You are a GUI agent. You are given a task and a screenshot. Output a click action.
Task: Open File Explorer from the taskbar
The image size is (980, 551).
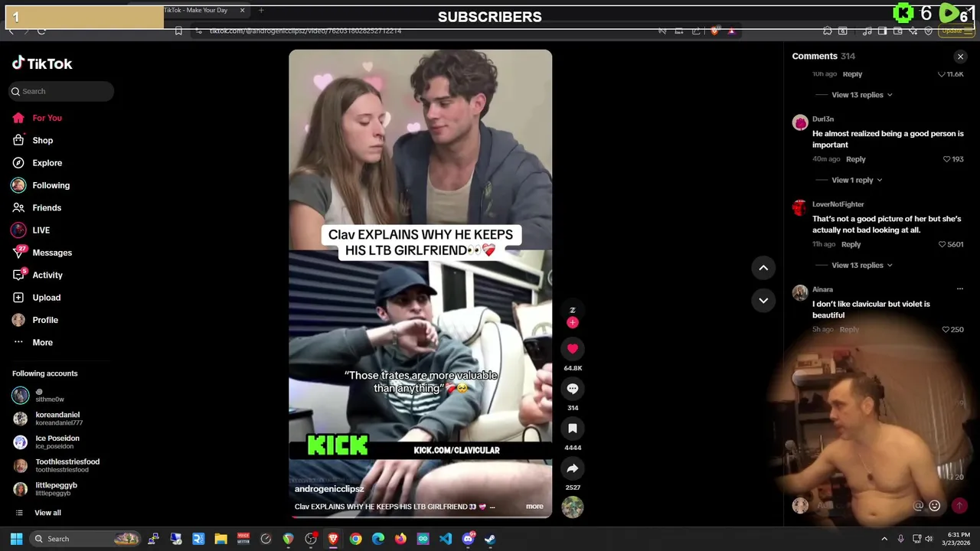pos(220,539)
